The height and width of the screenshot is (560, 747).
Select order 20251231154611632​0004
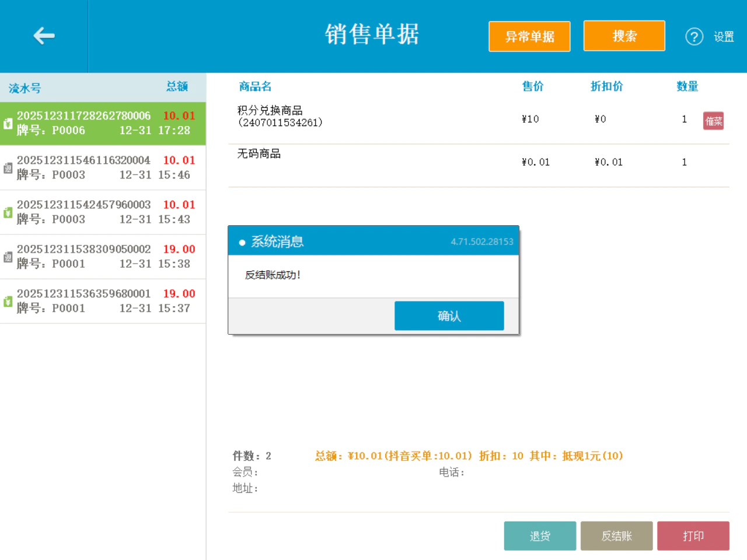point(103,168)
